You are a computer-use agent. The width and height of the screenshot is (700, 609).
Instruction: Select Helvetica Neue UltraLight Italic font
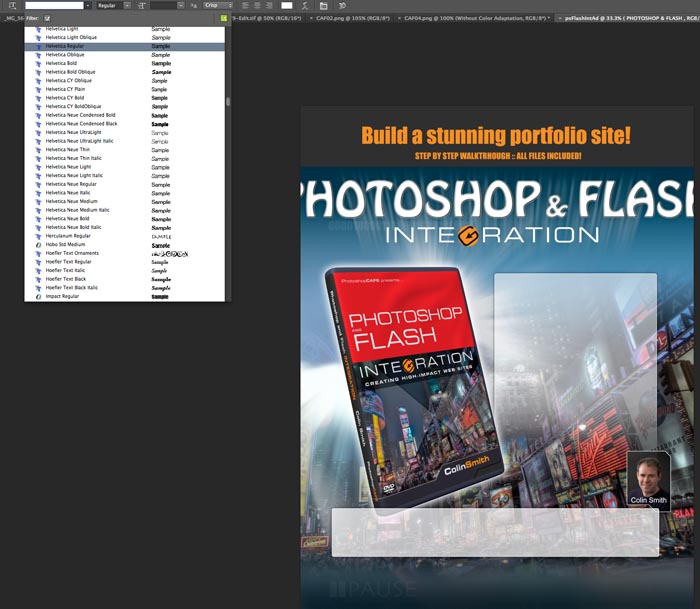click(x=125, y=141)
